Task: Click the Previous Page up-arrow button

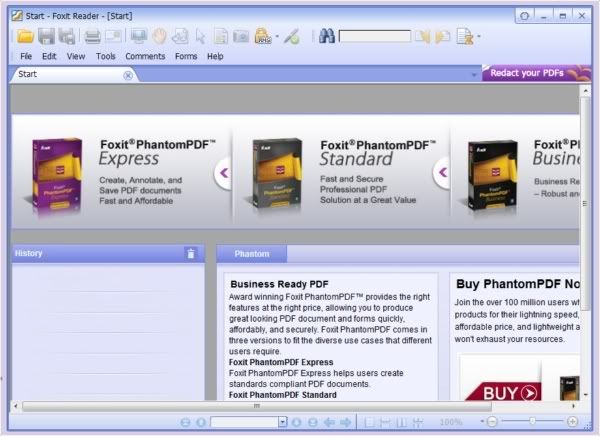Action: 201,422
